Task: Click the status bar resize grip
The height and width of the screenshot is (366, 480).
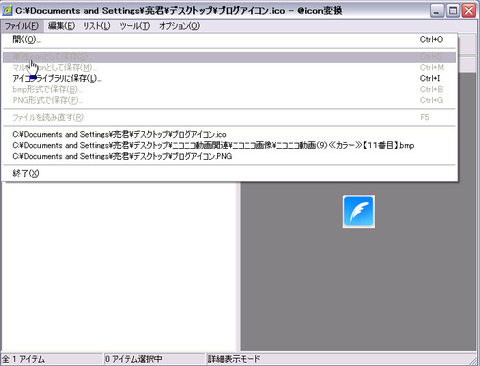Action: [473, 360]
